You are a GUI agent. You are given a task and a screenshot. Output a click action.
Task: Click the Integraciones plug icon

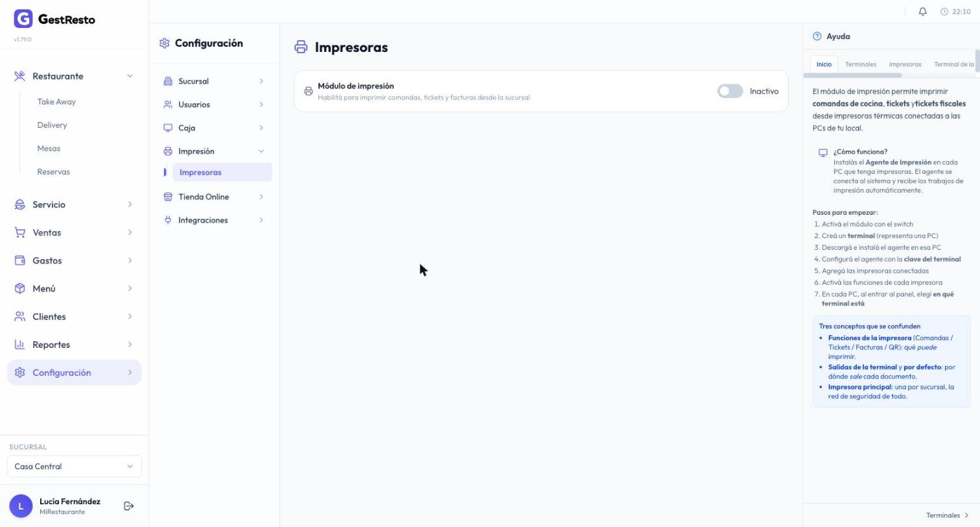pos(168,220)
